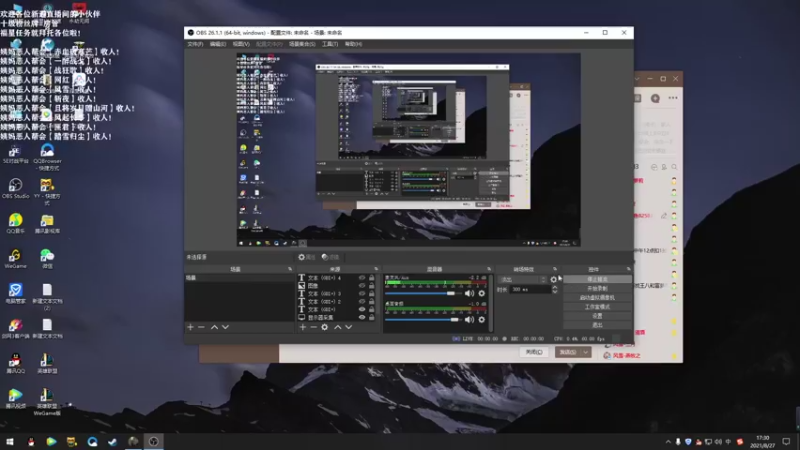Image resolution: width=800 pixels, height=450 pixels.
Task: Open WeGame desktop shortcut
Action: coord(15,259)
